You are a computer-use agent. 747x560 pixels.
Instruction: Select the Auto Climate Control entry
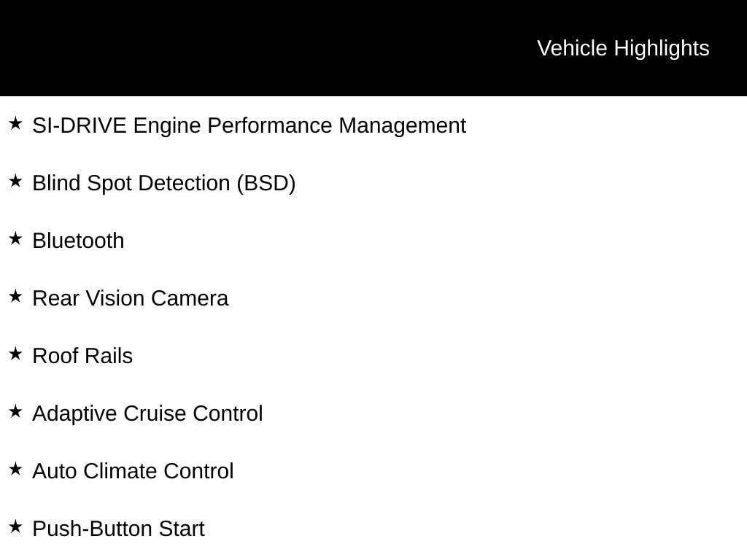pos(133,471)
